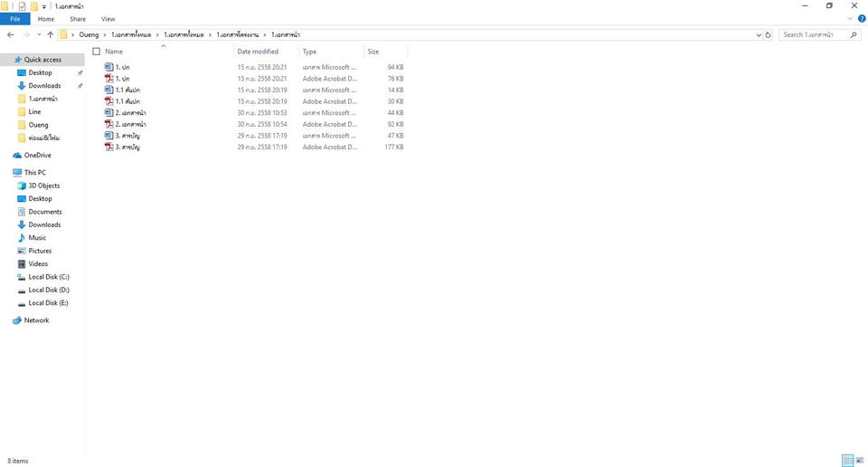Image resolution: width=868 pixels, height=467 pixels.
Task: Expand the chevron before Oueng in the address bar
Action: [x=72, y=34]
